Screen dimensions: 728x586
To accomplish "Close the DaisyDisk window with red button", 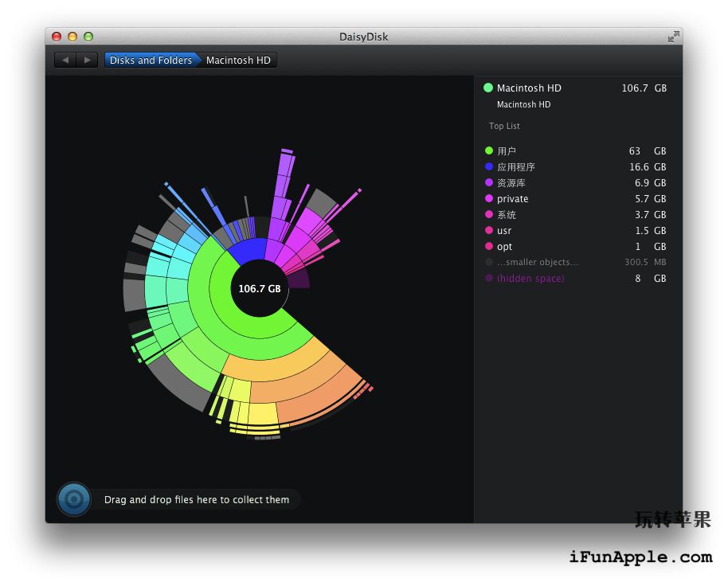I will (57, 37).
